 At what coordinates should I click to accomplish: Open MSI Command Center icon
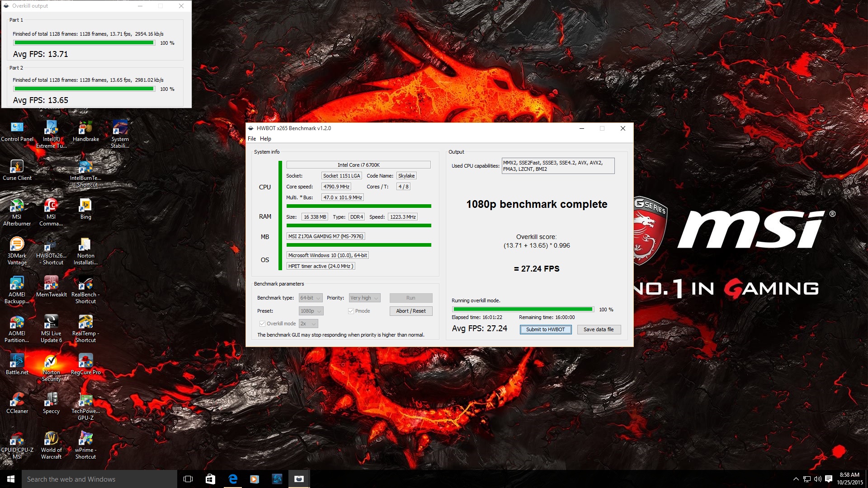point(51,212)
